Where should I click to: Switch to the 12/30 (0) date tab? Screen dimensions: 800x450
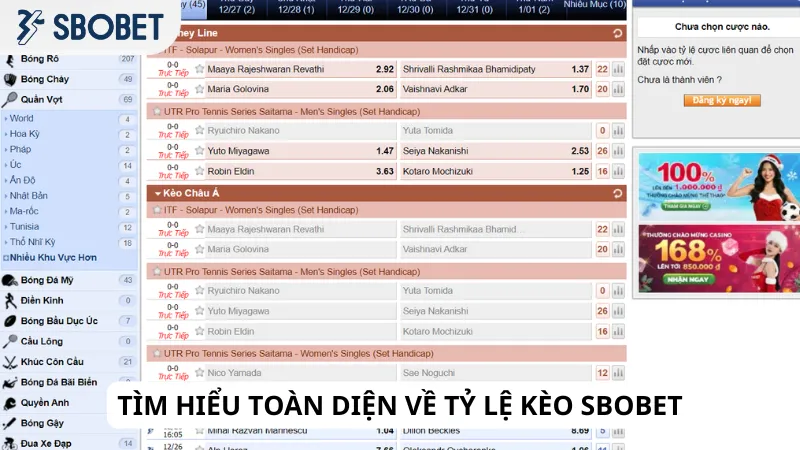[x=415, y=9]
